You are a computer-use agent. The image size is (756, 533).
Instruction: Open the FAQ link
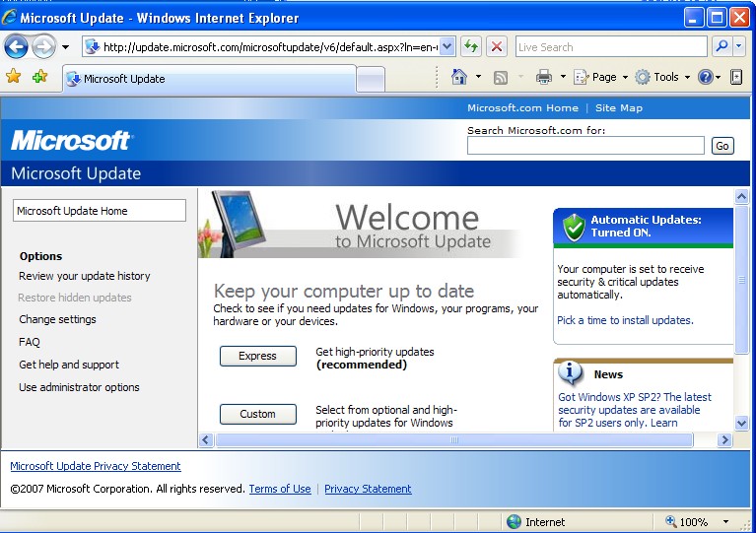[30, 342]
